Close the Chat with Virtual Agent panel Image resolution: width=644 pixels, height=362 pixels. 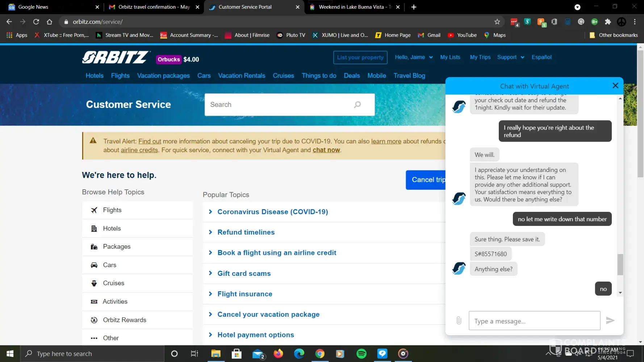tap(615, 85)
